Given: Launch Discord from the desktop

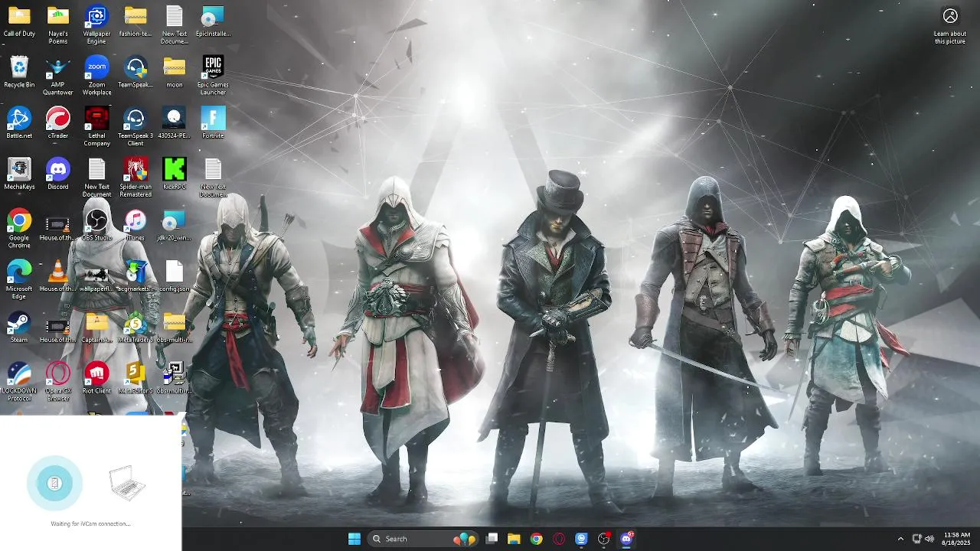Looking at the screenshot, I should point(58,174).
